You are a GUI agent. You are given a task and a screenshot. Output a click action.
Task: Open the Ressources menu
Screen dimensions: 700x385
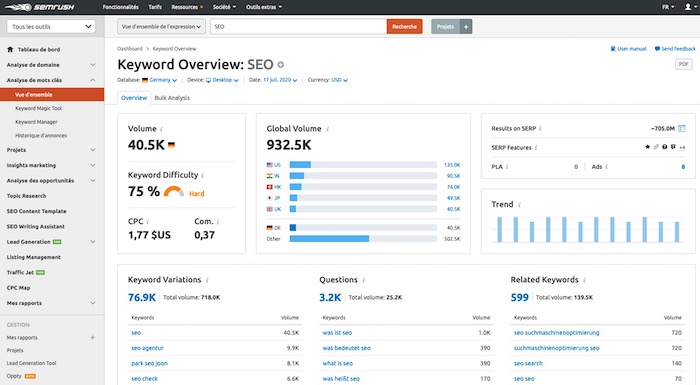click(x=187, y=7)
